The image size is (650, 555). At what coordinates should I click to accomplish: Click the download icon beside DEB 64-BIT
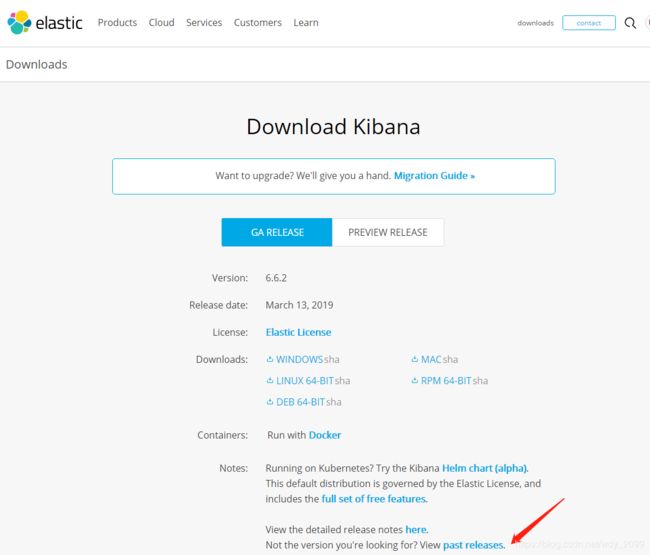tap(270, 402)
